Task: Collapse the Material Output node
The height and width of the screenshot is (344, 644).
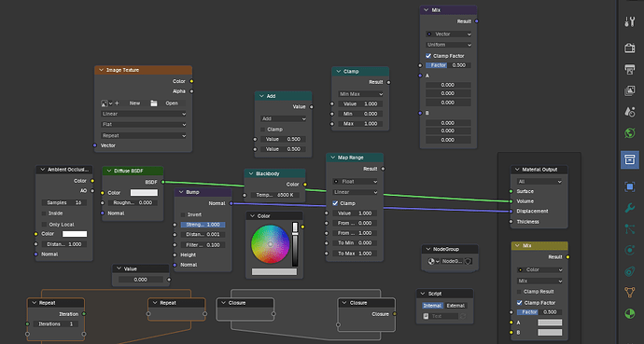Action: (517, 170)
